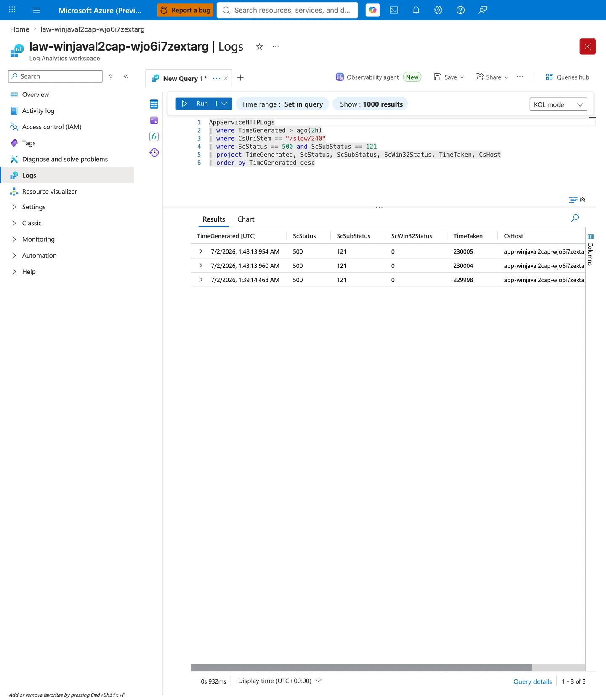Viewport: 606px width, 700px height.
Task: Open the Save dropdown
Action: 449,77
